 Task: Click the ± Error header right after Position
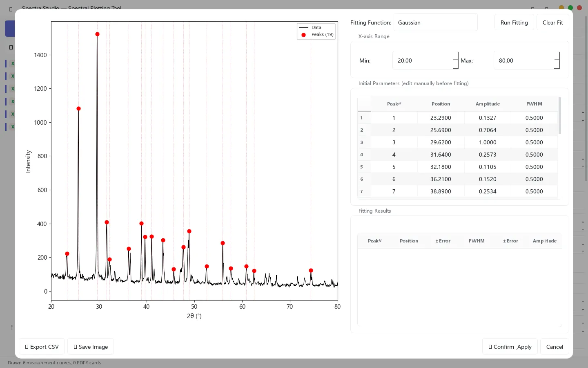[x=443, y=241]
